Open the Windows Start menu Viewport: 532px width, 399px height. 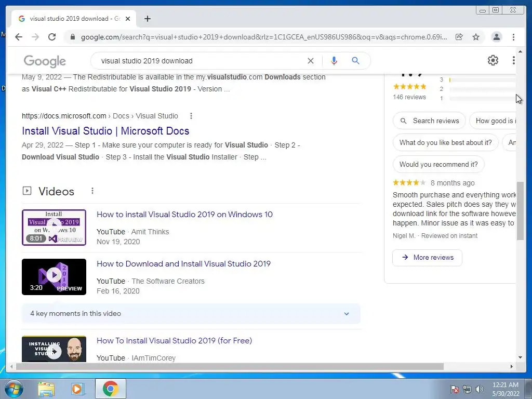13,389
